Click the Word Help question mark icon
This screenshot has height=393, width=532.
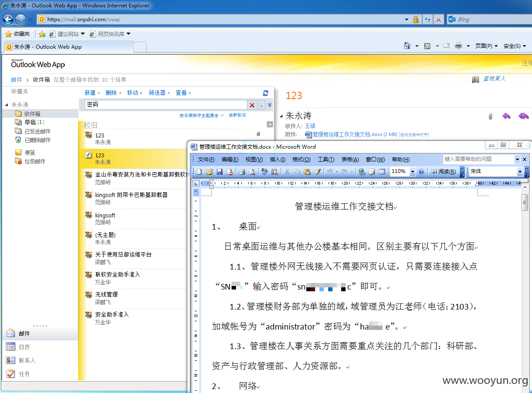coord(421,172)
